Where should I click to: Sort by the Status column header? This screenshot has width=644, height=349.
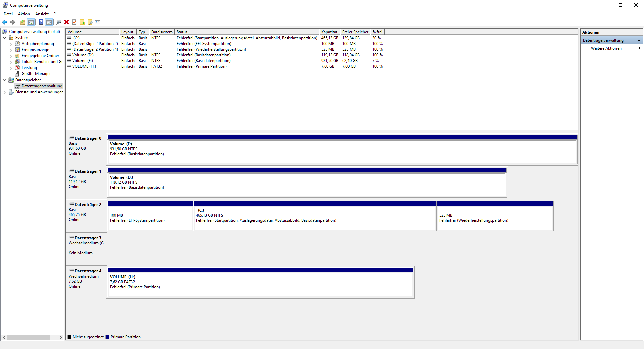tap(247, 32)
